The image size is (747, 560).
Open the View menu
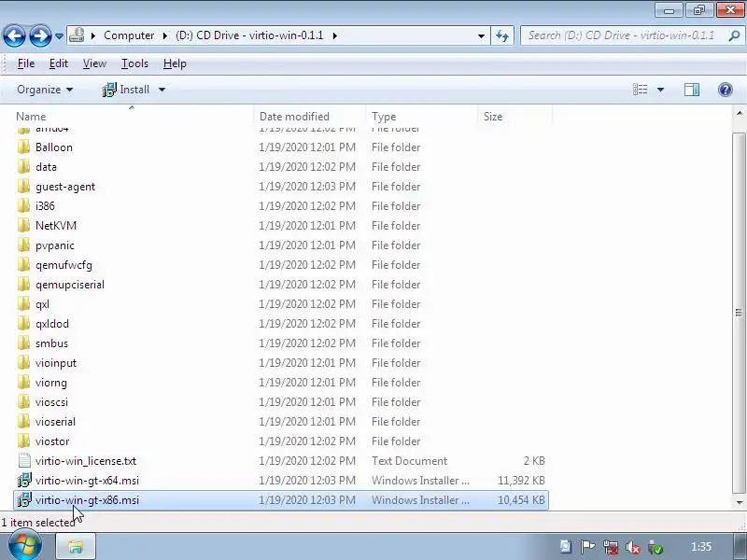pyautogui.click(x=94, y=63)
